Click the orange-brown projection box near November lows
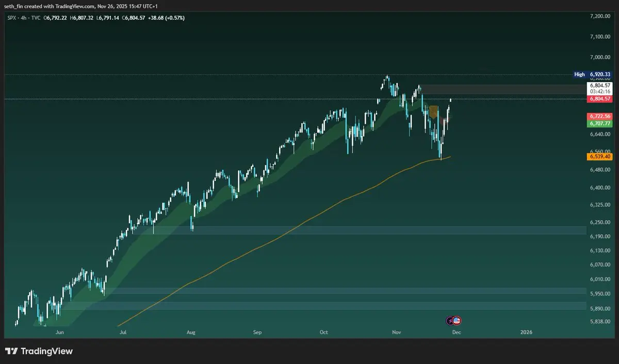Screen dimensions: 619x364 pyautogui.click(x=433, y=112)
